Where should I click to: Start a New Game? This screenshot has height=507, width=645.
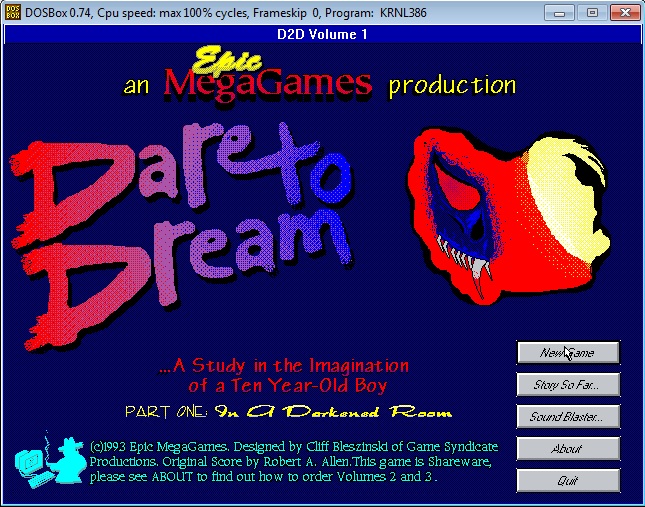tap(568, 352)
